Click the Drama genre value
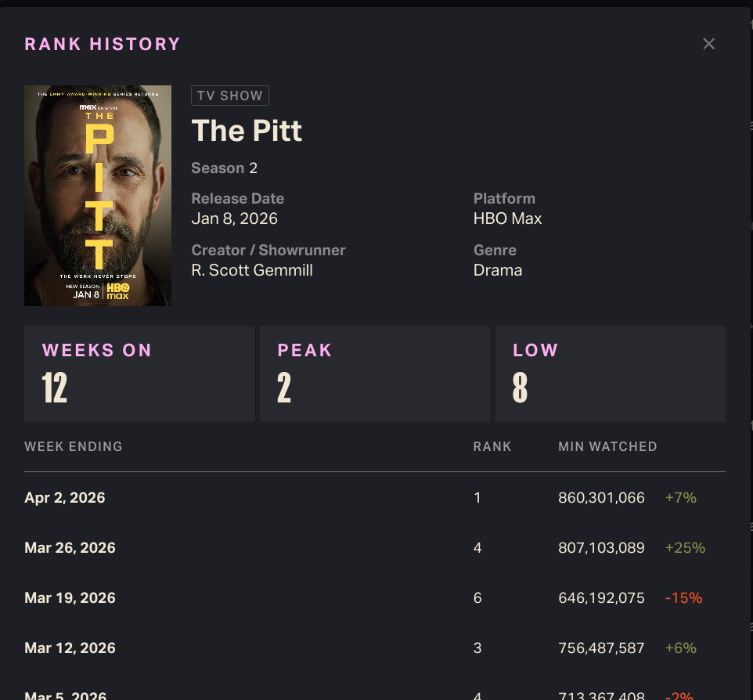 (498, 270)
